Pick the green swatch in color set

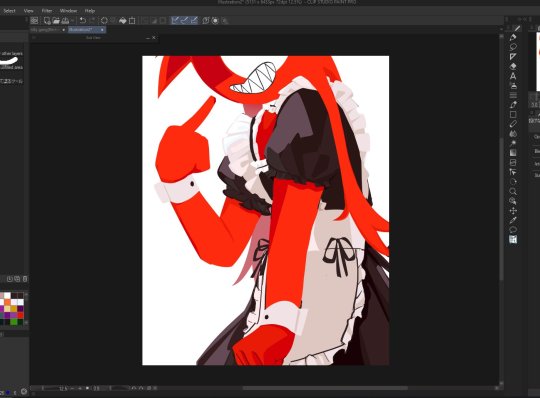pos(14,322)
